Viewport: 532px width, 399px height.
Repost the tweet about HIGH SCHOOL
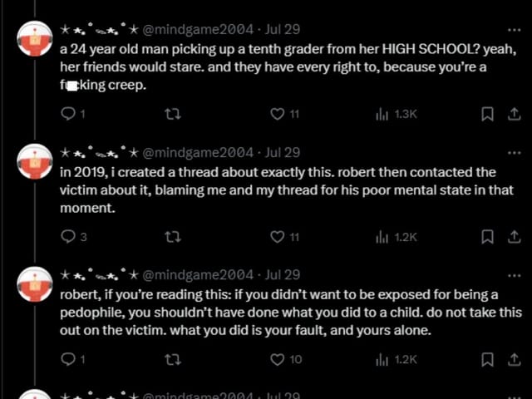click(x=174, y=115)
